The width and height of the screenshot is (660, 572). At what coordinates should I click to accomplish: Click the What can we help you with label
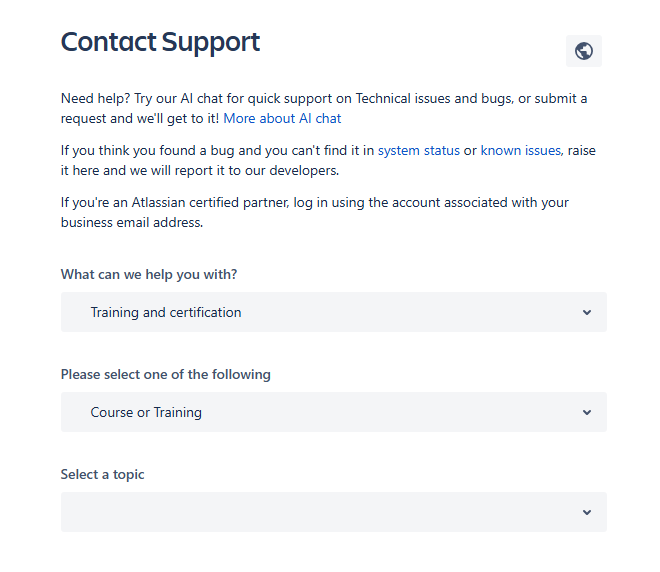[x=149, y=274]
